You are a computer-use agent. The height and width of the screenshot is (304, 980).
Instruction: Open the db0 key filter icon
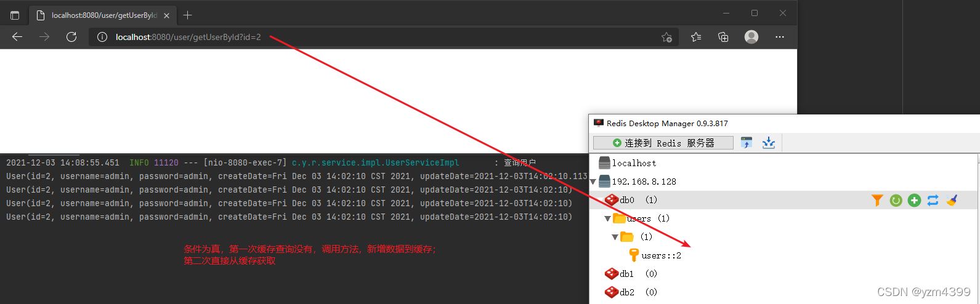click(x=877, y=200)
